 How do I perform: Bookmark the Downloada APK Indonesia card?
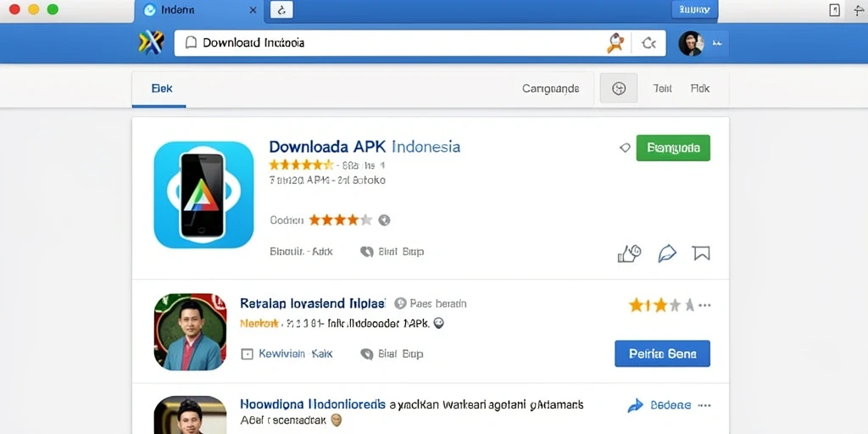tap(701, 253)
